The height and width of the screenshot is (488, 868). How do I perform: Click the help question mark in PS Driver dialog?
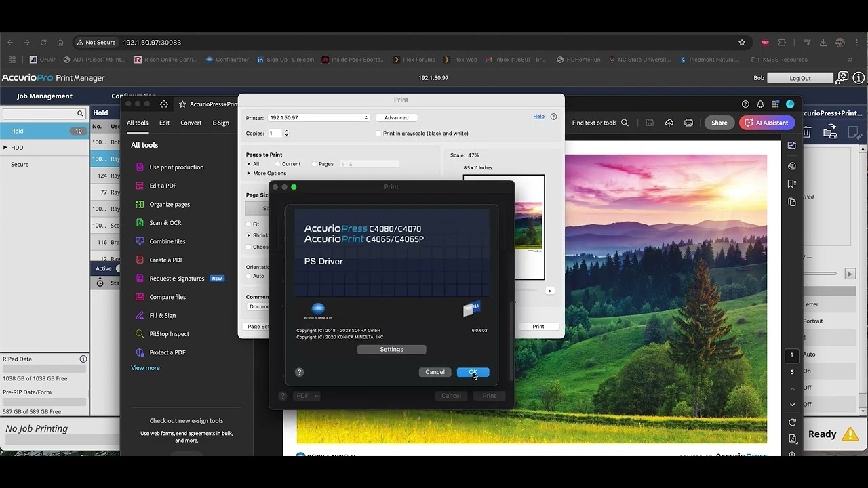[x=299, y=372]
